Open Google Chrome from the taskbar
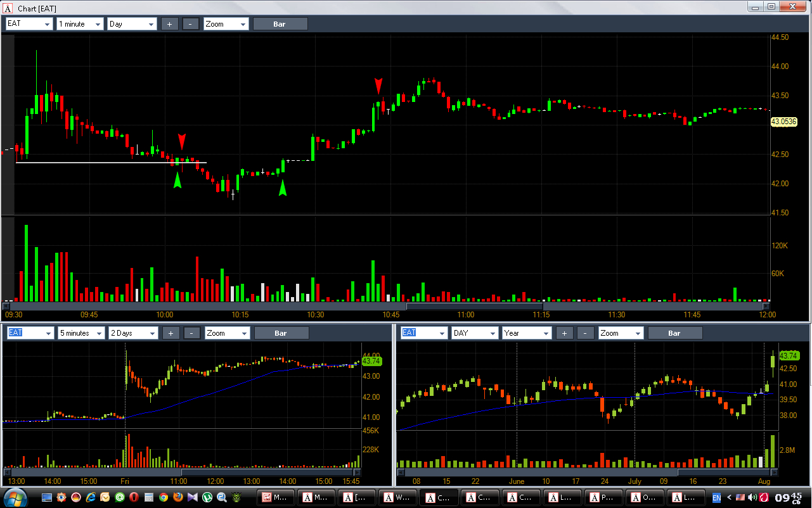 point(163,497)
